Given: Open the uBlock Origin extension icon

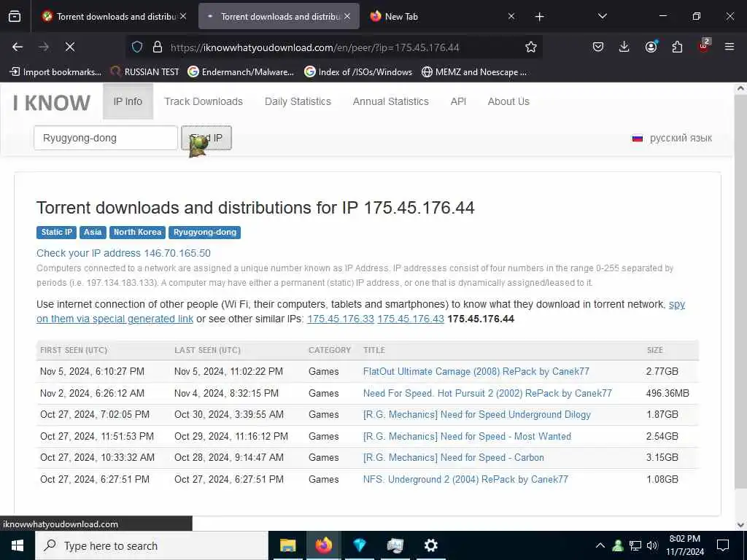Looking at the screenshot, I should pyautogui.click(x=704, y=46).
